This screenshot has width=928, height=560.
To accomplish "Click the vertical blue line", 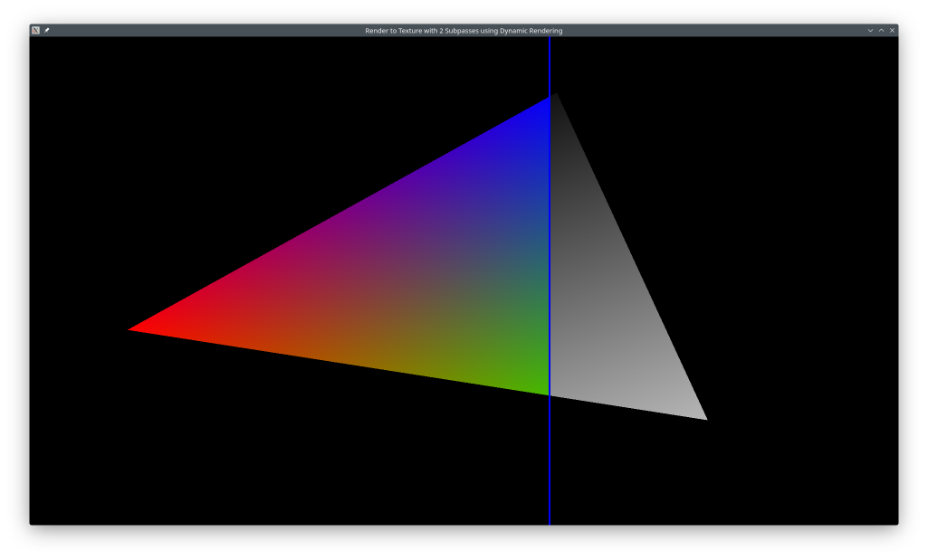I will click(550, 470).
